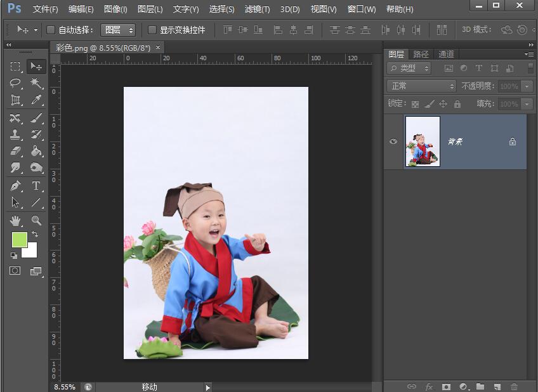The width and height of the screenshot is (538, 392).
Task: Toggle adjustment layer filter
Action: click(x=464, y=68)
